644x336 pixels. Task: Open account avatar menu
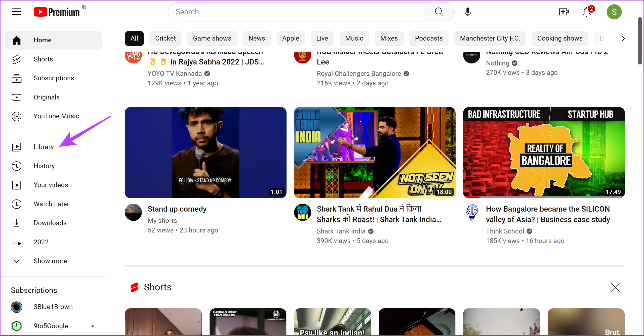(614, 12)
